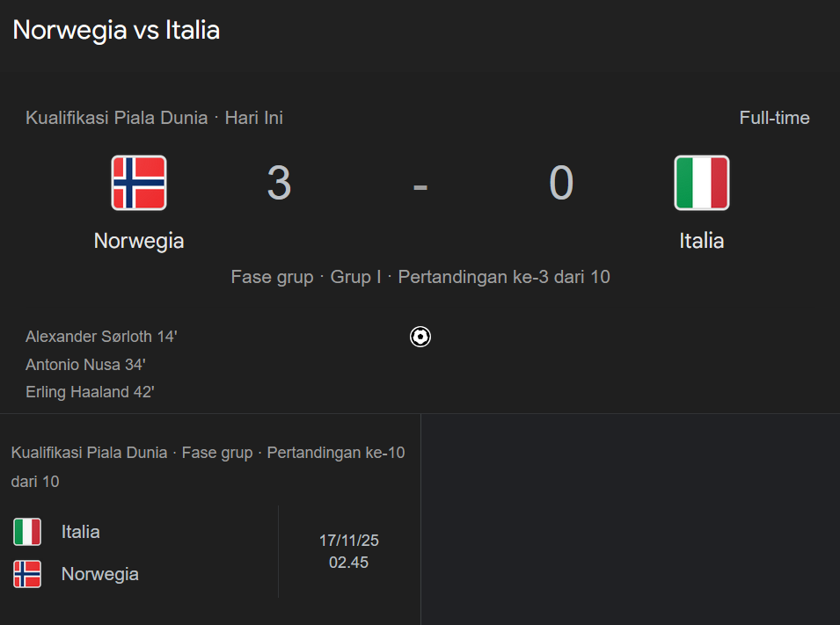Select goal scorer Erling Haaland 42'
This screenshot has height=625, width=840.
(90, 392)
